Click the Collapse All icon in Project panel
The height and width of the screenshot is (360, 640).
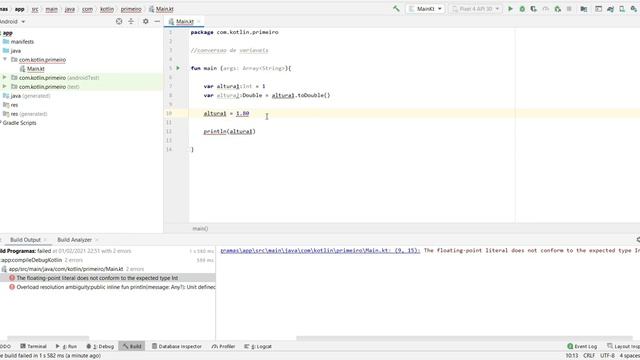pyautogui.click(x=131, y=21)
